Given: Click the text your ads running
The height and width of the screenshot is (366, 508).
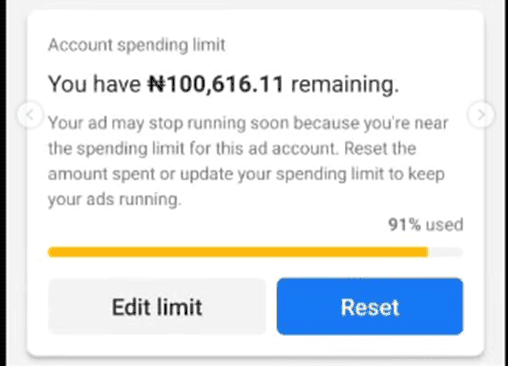Looking at the screenshot, I should tap(115, 199).
